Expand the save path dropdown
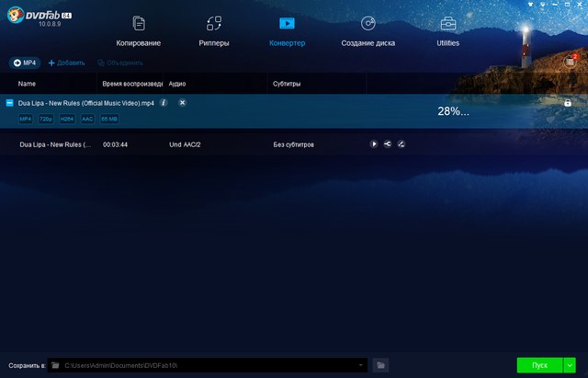Screen dimensions: 588x378 pos(361,365)
